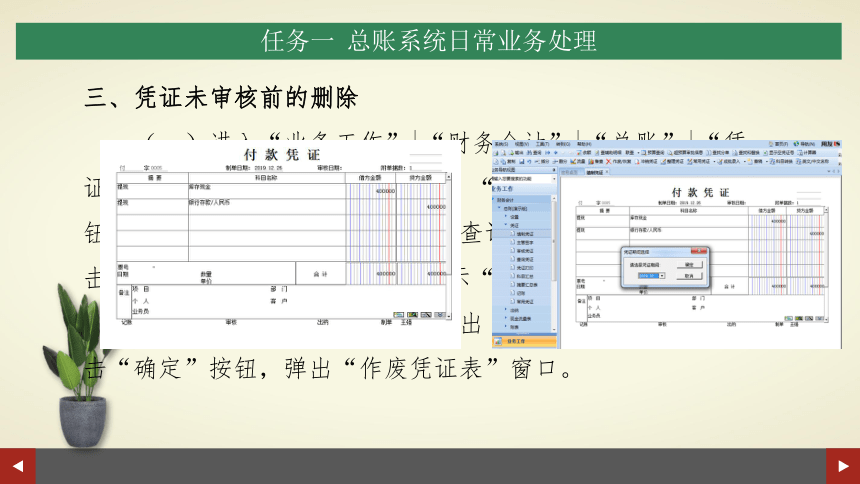Open the 帮助(H) menu
The image size is (860, 484).
point(584,144)
